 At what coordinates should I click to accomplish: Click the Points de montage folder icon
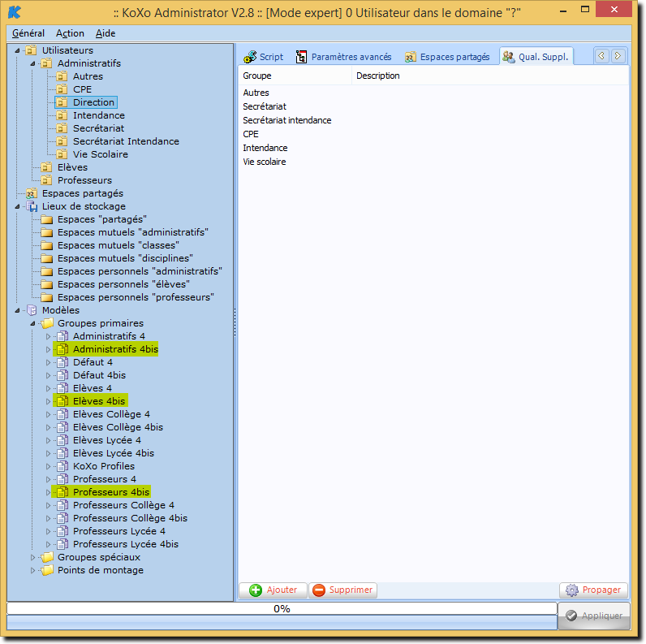pyautogui.click(x=46, y=570)
